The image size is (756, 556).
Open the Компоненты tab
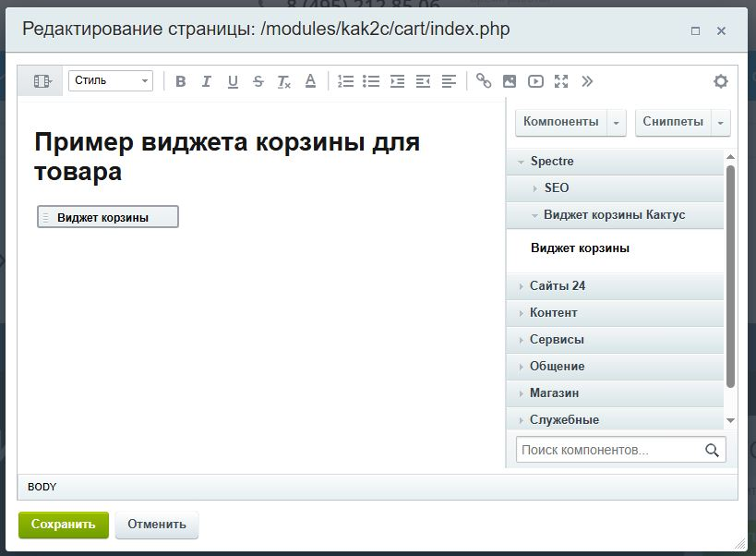pyautogui.click(x=561, y=122)
